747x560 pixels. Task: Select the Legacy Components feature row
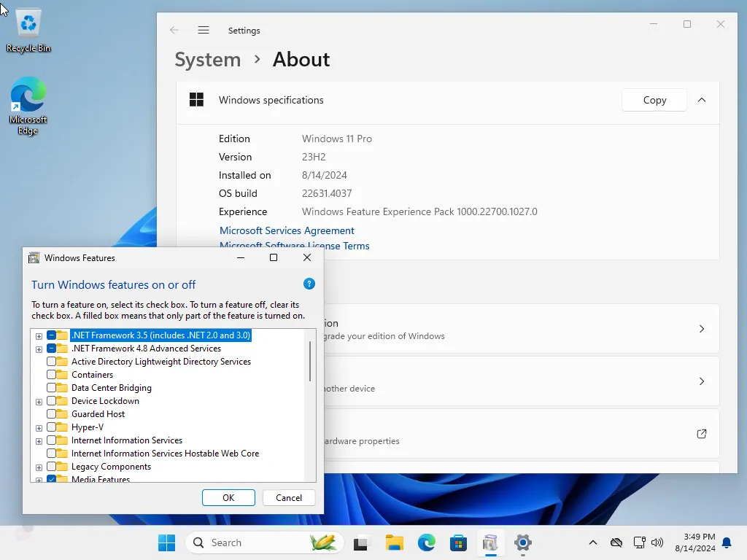[111, 467]
